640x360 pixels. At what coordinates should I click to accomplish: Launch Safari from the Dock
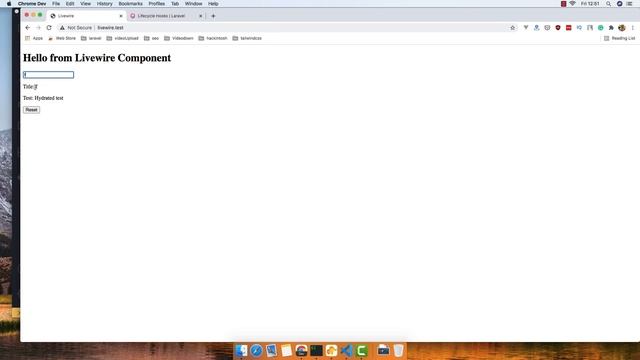coord(256,351)
